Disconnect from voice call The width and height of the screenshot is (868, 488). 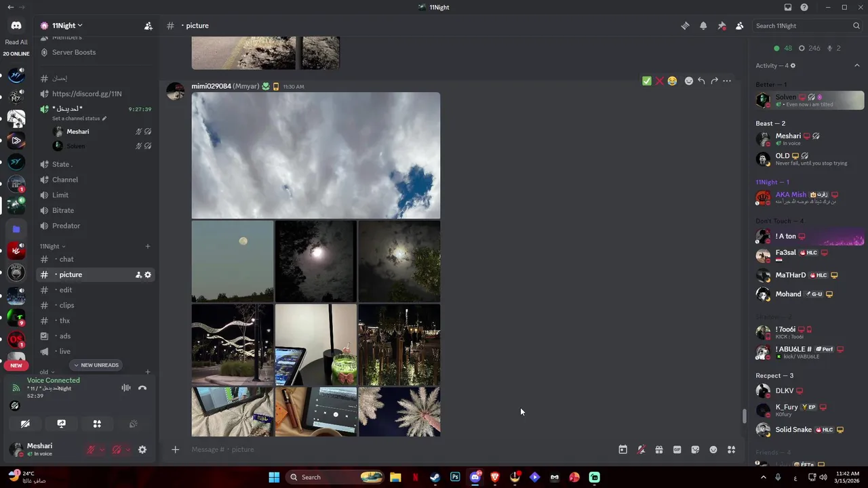(142, 388)
